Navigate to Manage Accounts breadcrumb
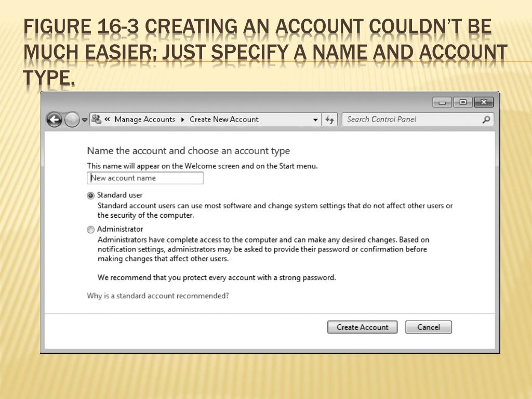The image size is (532, 399). pos(145,119)
